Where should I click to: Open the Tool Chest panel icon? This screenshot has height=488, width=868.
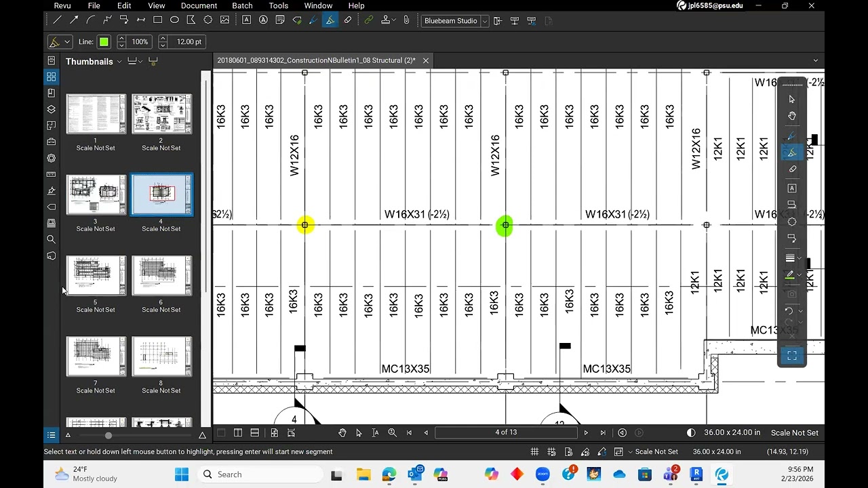(51, 142)
